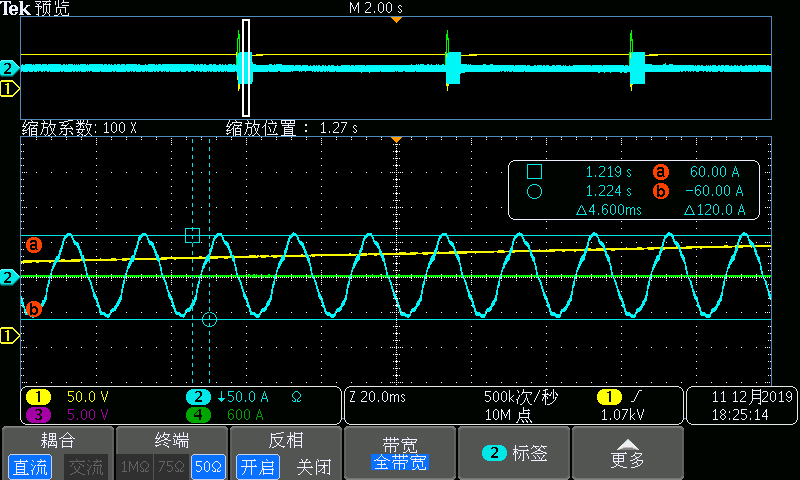Click the circle cursor handle on waveform
Image resolution: width=800 pixels, height=480 pixels.
coord(209,319)
